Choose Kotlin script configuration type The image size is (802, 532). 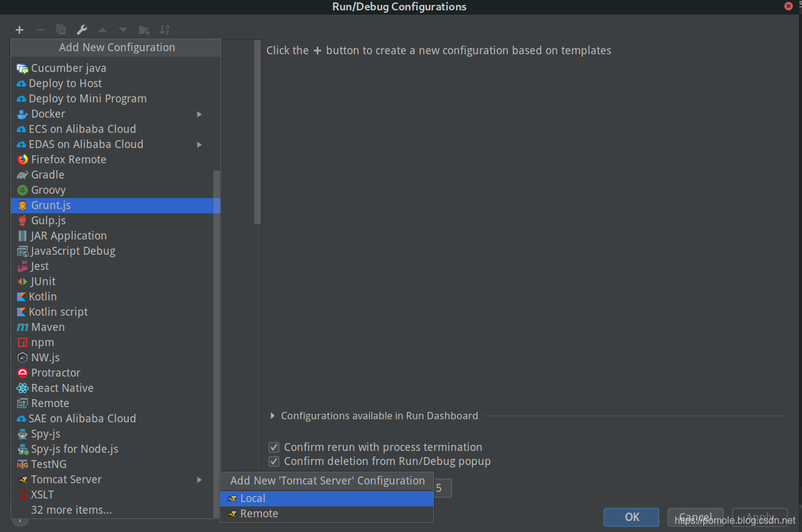[x=112, y=312]
